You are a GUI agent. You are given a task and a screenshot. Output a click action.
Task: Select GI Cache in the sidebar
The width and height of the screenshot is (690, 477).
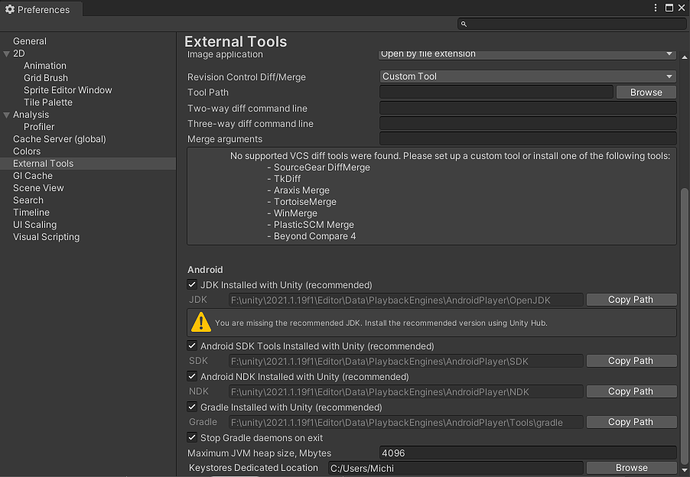32,176
